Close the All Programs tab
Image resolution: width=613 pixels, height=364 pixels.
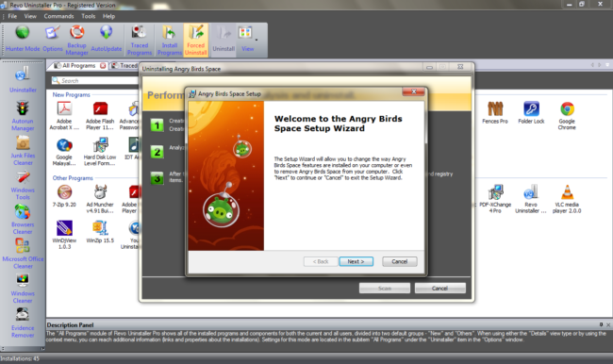(x=103, y=66)
